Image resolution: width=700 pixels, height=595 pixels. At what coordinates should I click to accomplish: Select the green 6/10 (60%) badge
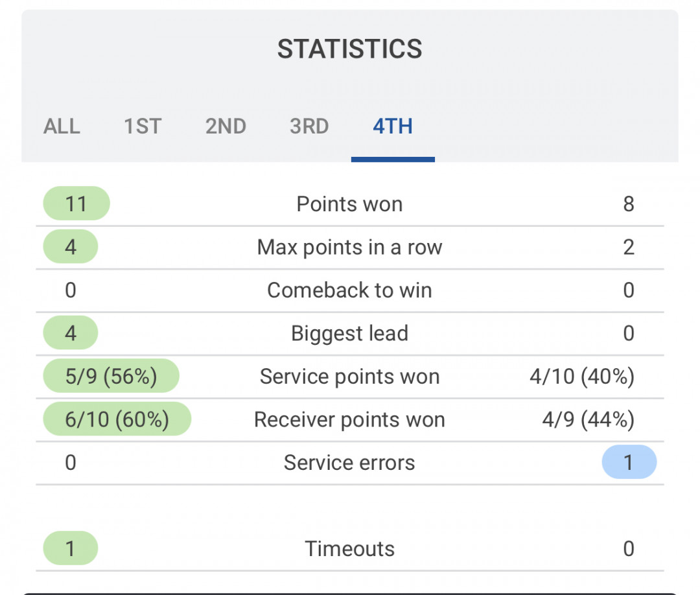click(117, 419)
